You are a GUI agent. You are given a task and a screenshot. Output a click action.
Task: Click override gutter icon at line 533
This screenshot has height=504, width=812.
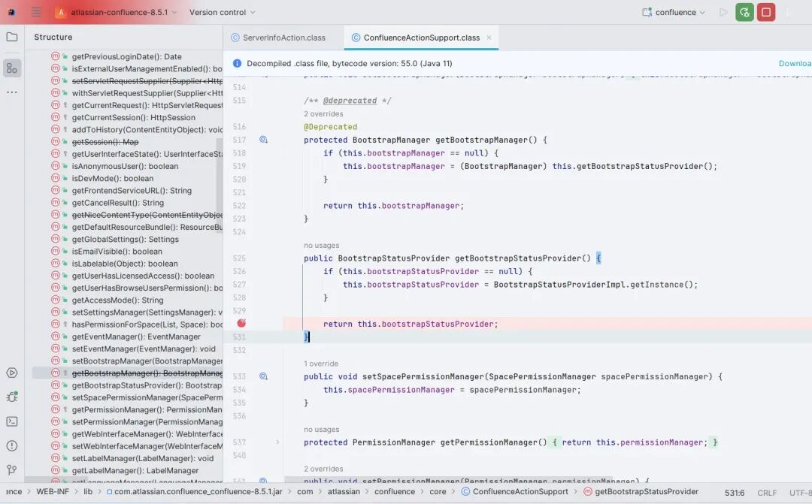click(x=264, y=376)
